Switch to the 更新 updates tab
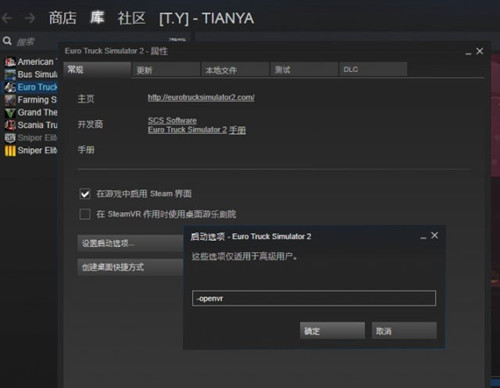This screenshot has width=500, height=388. pos(166,70)
